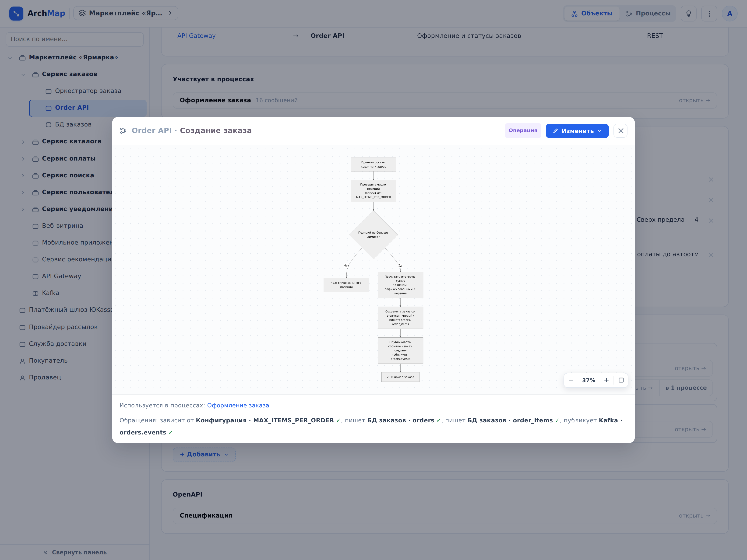Click the Операция badge in dialog header
Screen dimensions: 747x560
click(523, 131)
